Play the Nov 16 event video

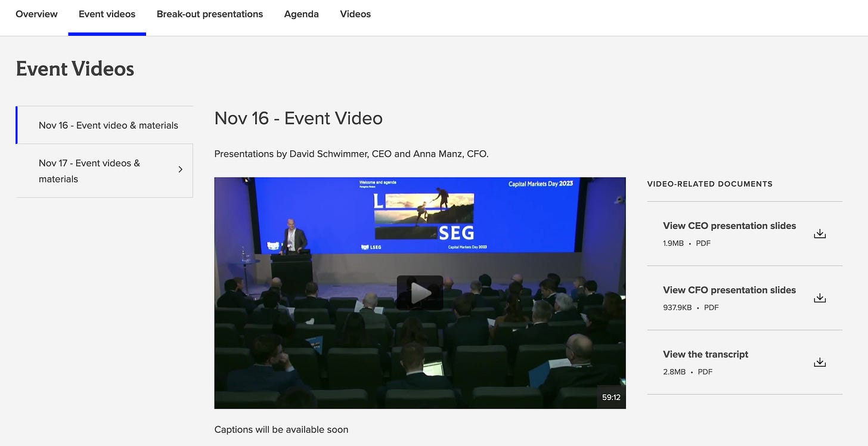(x=420, y=293)
